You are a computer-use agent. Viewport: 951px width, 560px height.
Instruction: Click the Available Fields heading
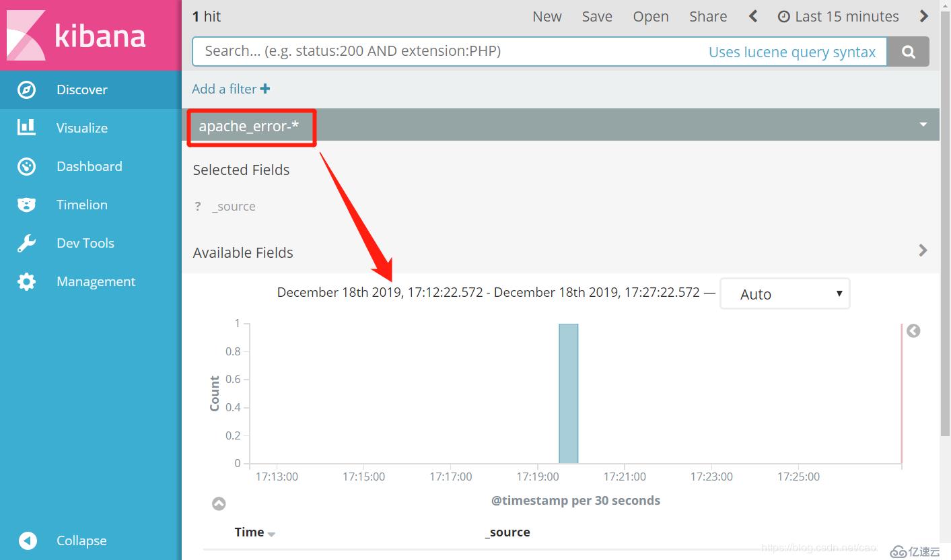[x=243, y=252]
